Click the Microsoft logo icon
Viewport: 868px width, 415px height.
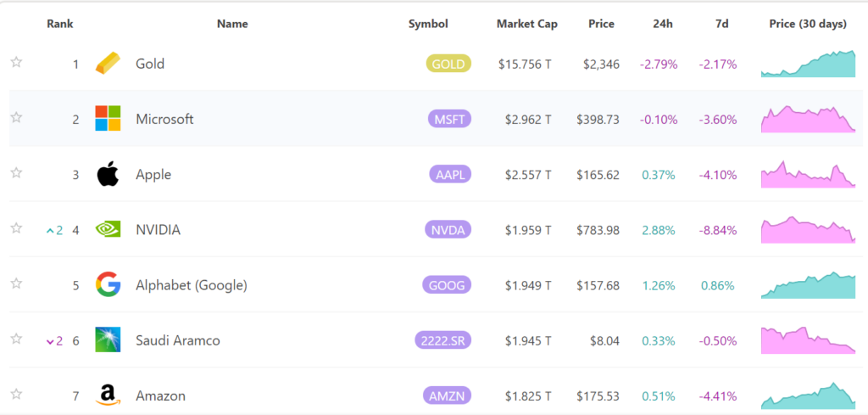click(x=108, y=118)
